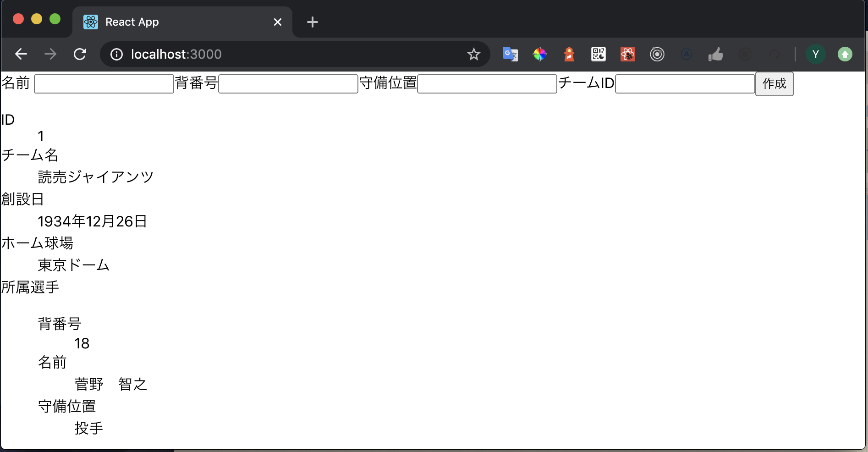This screenshot has height=452, width=868.
Task: Click the yellow macOS minimize button
Action: point(37,19)
